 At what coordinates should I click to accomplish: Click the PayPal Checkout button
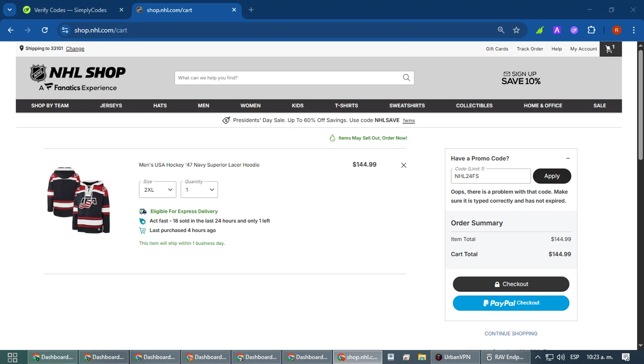511,303
